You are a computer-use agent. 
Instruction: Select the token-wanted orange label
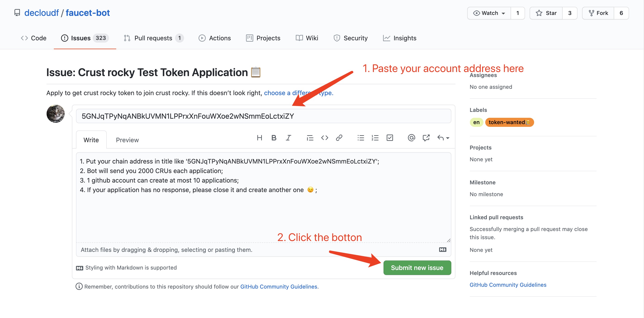point(509,122)
